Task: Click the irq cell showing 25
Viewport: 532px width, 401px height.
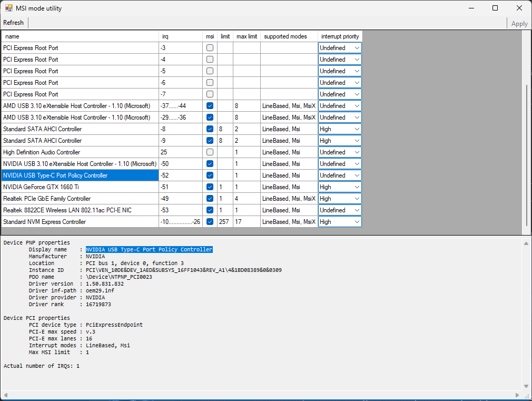Action: tap(181, 152)
